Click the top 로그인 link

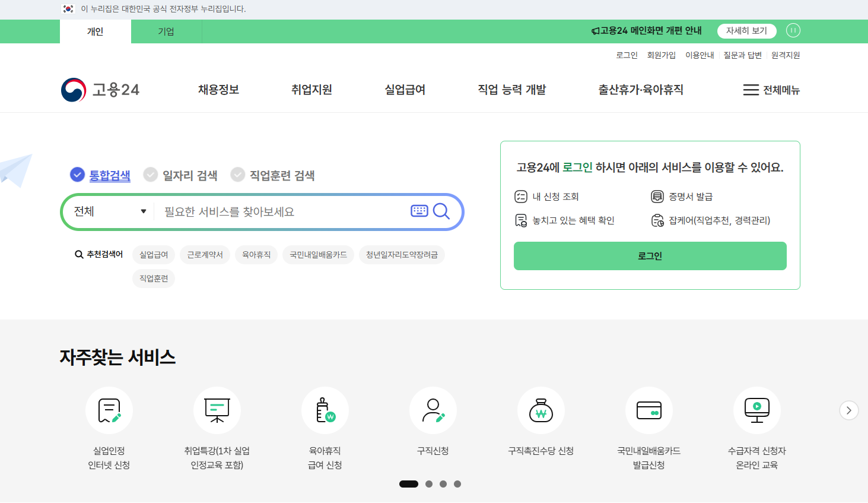(x=627, y=55)
